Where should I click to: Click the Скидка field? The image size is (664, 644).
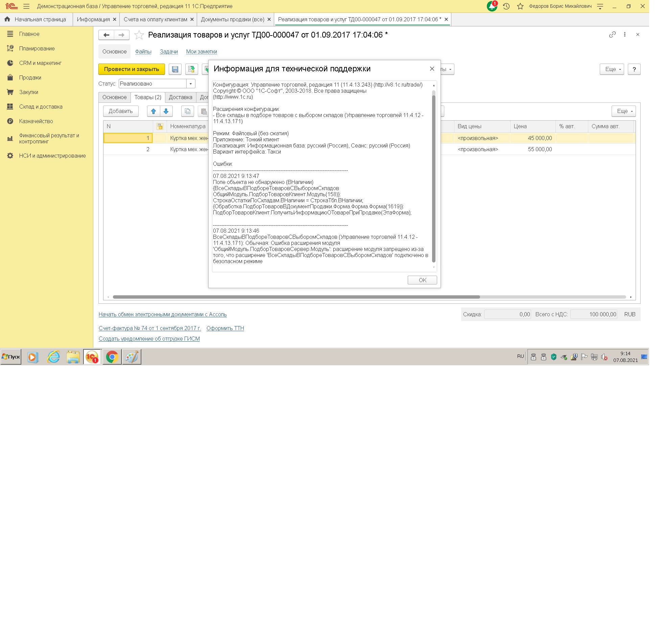[x=507, y=315]
